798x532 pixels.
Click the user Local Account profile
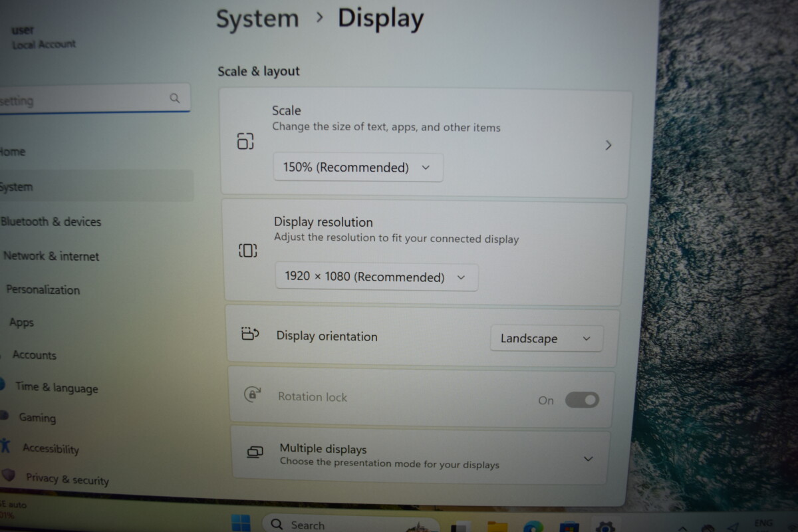(x=43, y=37)
